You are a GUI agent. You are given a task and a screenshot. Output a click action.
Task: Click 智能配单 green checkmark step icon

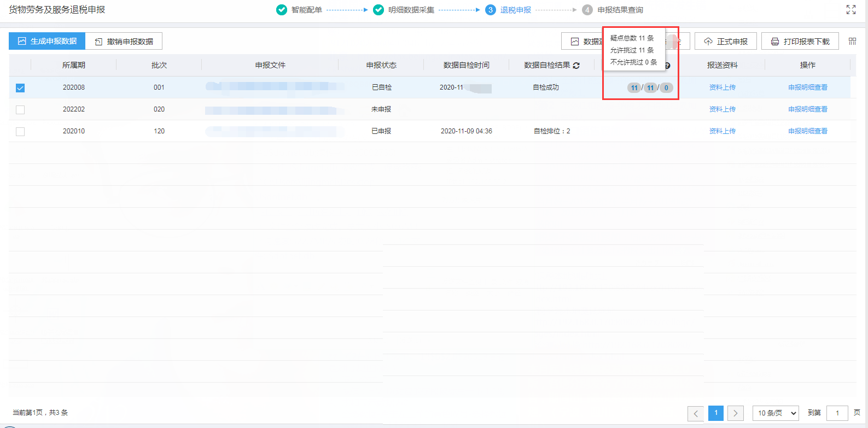coord(282,10)
